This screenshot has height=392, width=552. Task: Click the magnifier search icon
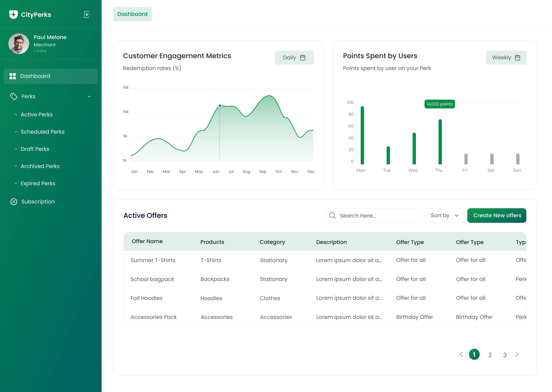pos(332,215)
